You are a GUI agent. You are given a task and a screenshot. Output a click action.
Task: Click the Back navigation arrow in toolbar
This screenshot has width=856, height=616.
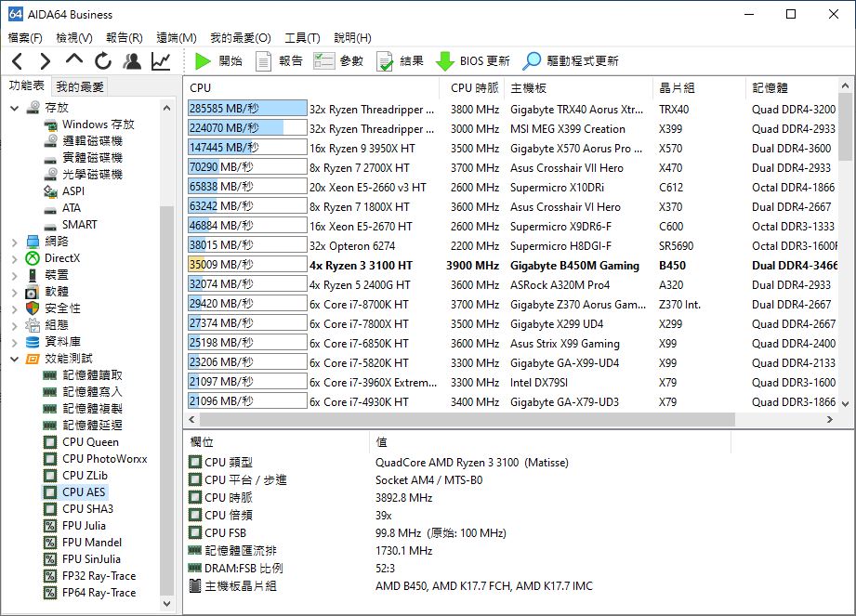18,61
